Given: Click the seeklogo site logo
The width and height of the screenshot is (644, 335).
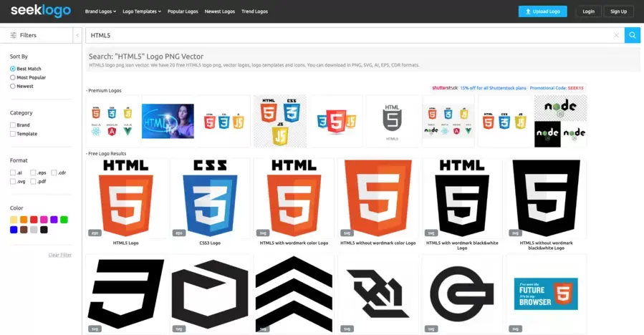Looking at the screenshot, I should click(41, 11).
